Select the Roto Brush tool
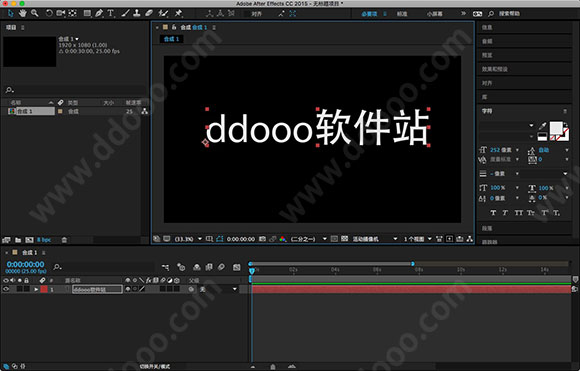This screenshot has width=580, height=371. pyautogui.click(x=163, y=13)
